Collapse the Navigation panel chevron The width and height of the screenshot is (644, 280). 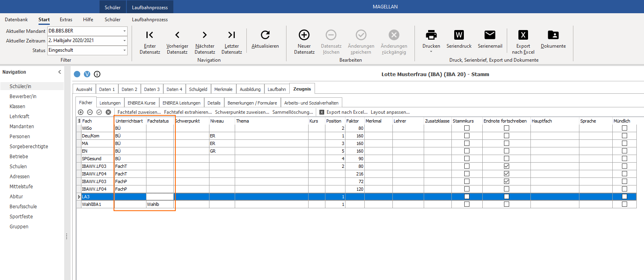[59, 72]
